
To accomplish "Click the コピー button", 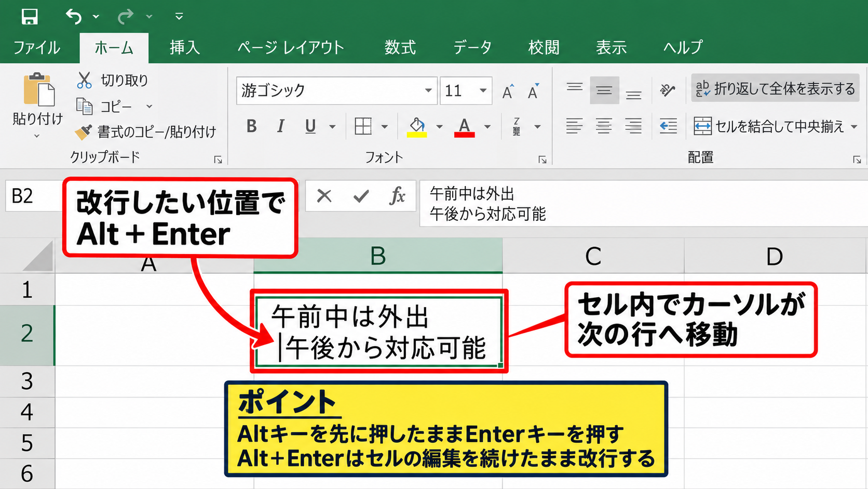I will click(104, 106).
